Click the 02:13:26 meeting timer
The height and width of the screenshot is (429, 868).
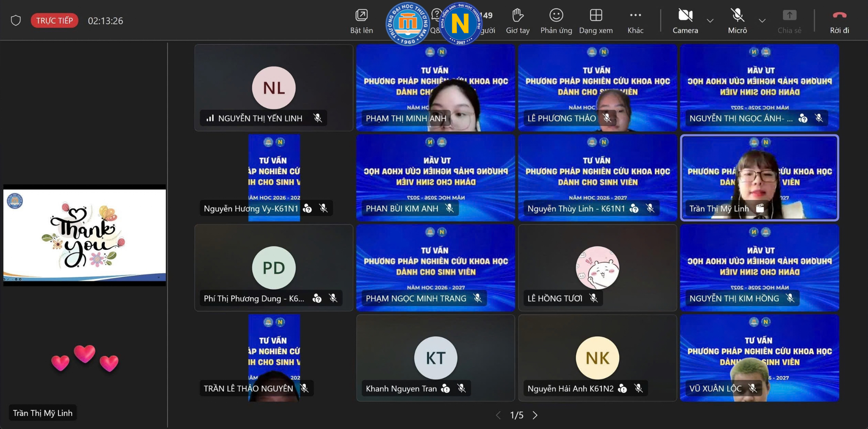[x=106, y=21]
